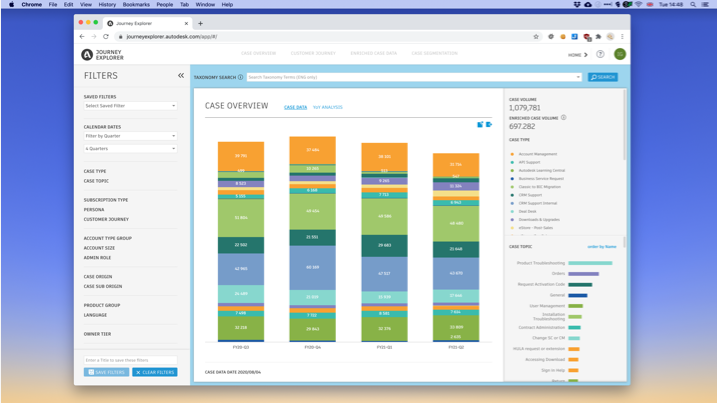Collapse the Filters panel with double chevron

pos(181,75)
